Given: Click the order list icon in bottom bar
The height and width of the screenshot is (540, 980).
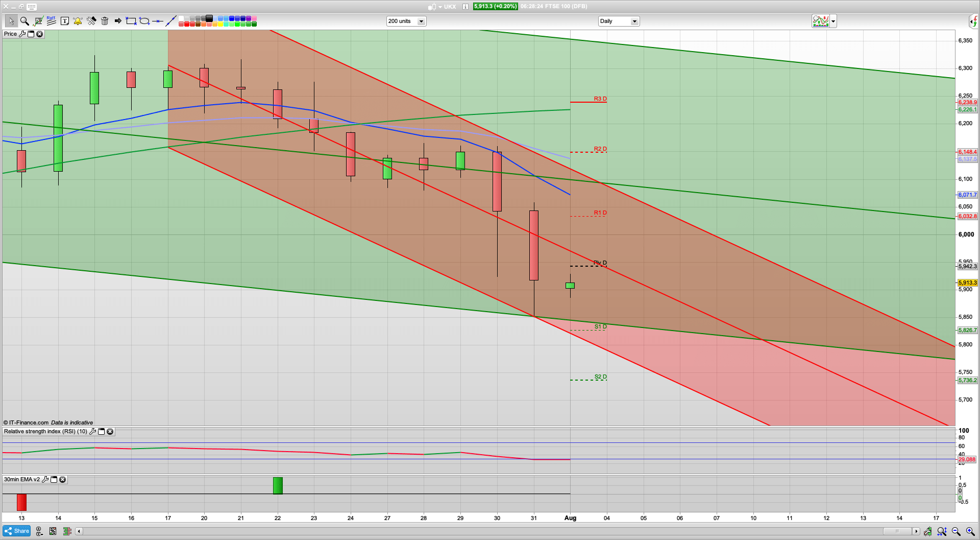Looking at the screenshot, I should pyautogui.click(x=53, y=531).
